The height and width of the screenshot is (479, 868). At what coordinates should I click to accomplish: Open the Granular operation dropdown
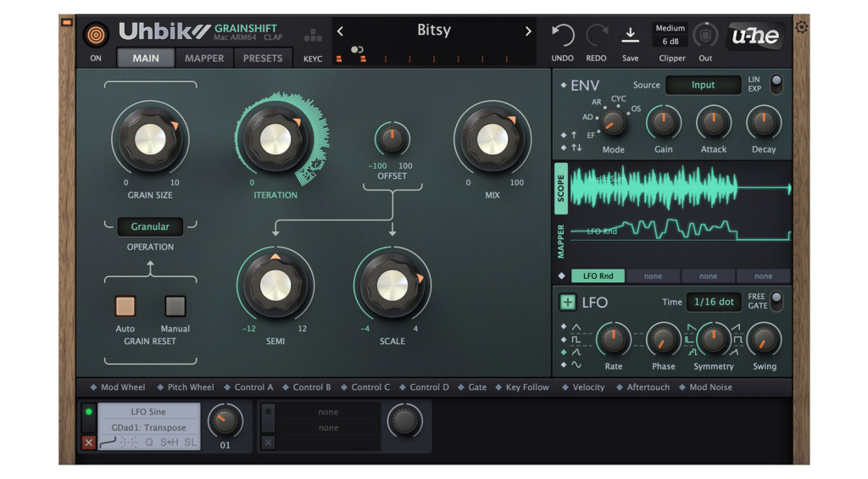[150, 227]
